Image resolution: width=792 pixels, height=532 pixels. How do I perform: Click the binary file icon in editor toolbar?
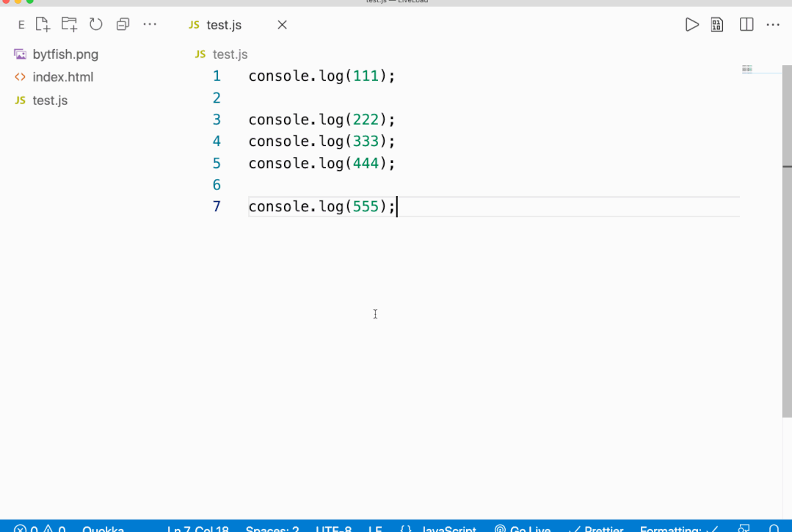click(x=716, y=24)
